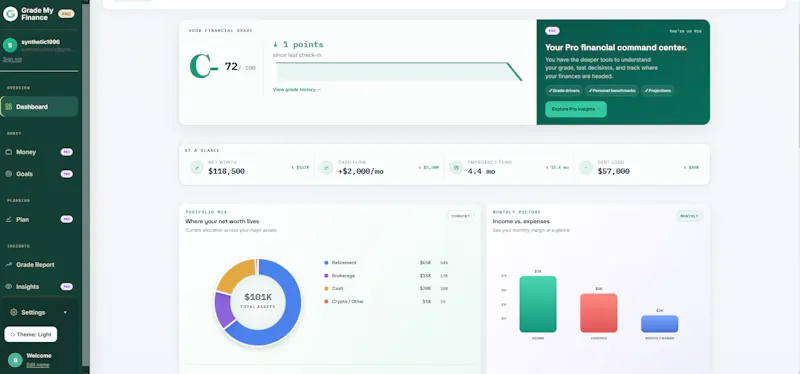The image size is (800, 374).
Task: Expand the Settings dropdown arrow
Action: [65, 312]
